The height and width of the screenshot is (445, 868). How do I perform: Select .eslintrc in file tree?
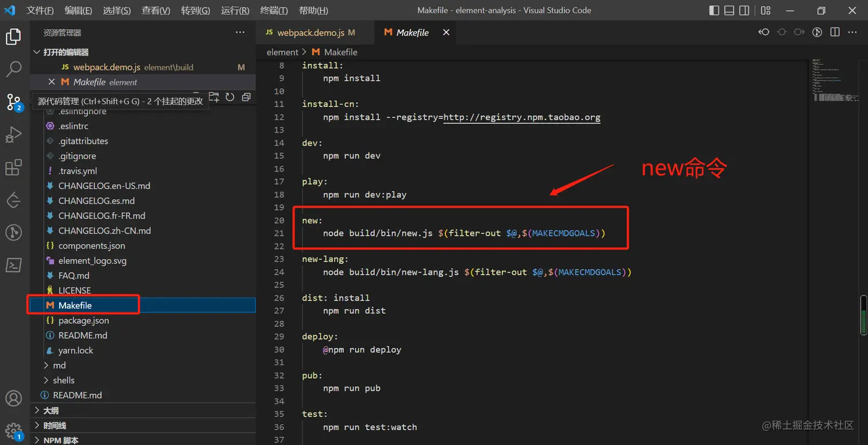(x=143, y=126)
